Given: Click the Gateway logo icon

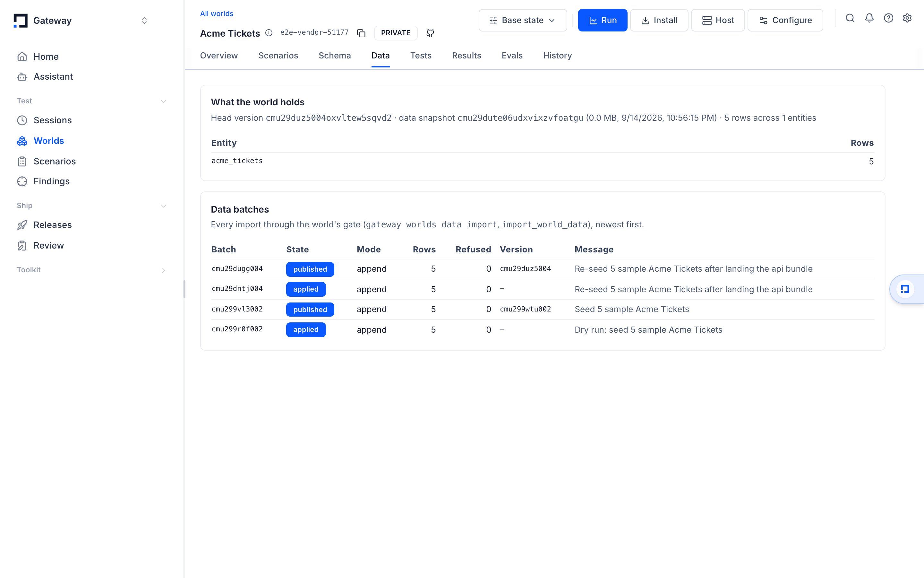Looking at the screenshot, I should [x=21, y=21].
